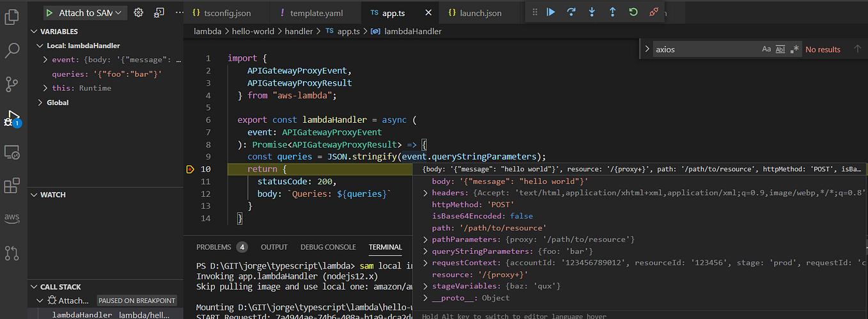Viewport: 868px width, 319px height.
Task: Start debugging with the green play button
Action: point(49,13)
